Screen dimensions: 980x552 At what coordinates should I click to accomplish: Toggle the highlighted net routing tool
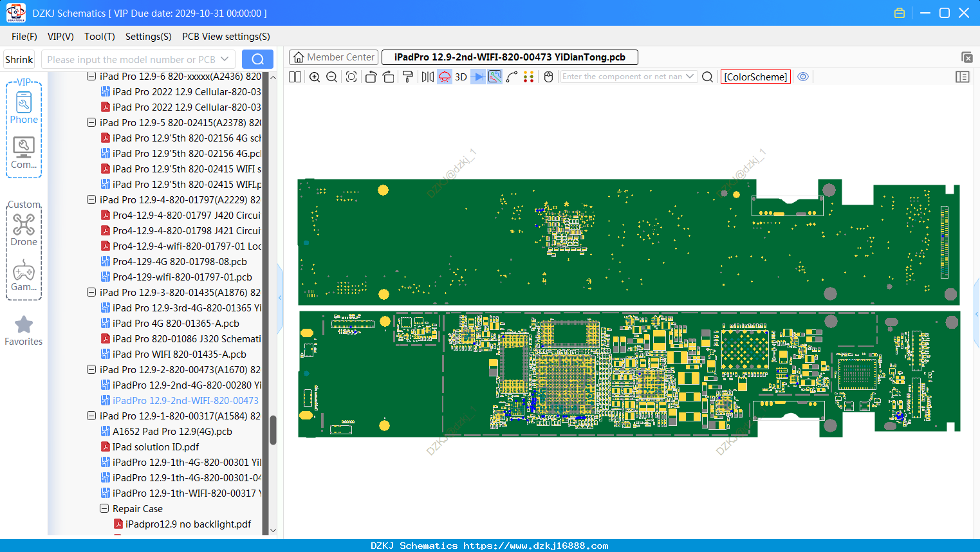495,77
